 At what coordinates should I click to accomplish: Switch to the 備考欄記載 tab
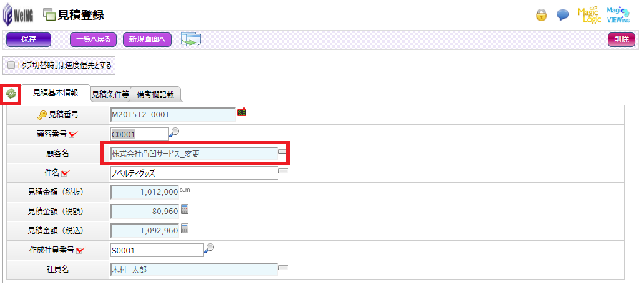pyautogui.click(x=156, y=95)
